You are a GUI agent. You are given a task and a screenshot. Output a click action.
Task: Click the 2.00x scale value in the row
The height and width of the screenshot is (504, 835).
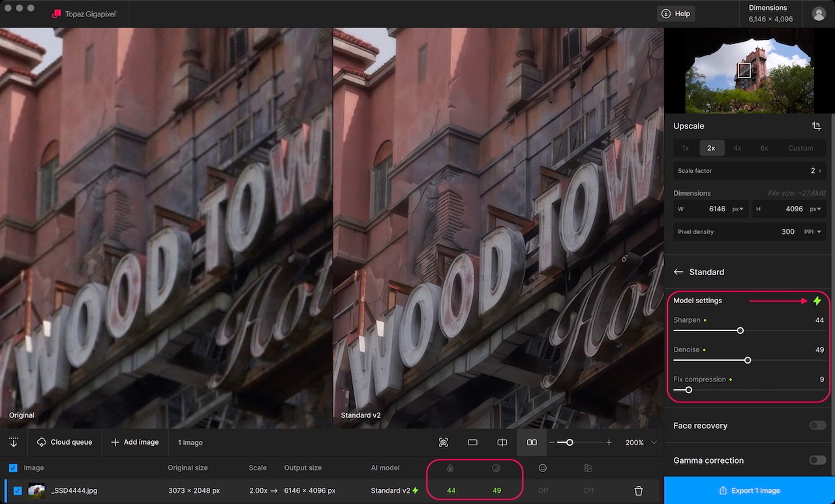(258, 490)
